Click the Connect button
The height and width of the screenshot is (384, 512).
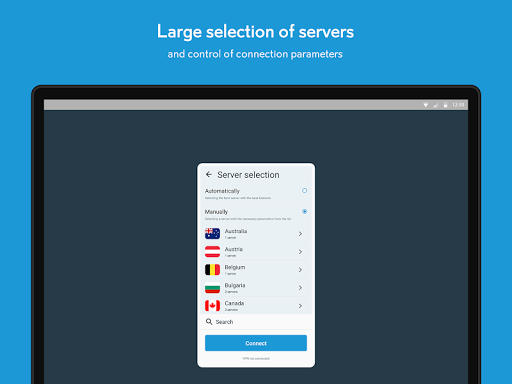256,343
